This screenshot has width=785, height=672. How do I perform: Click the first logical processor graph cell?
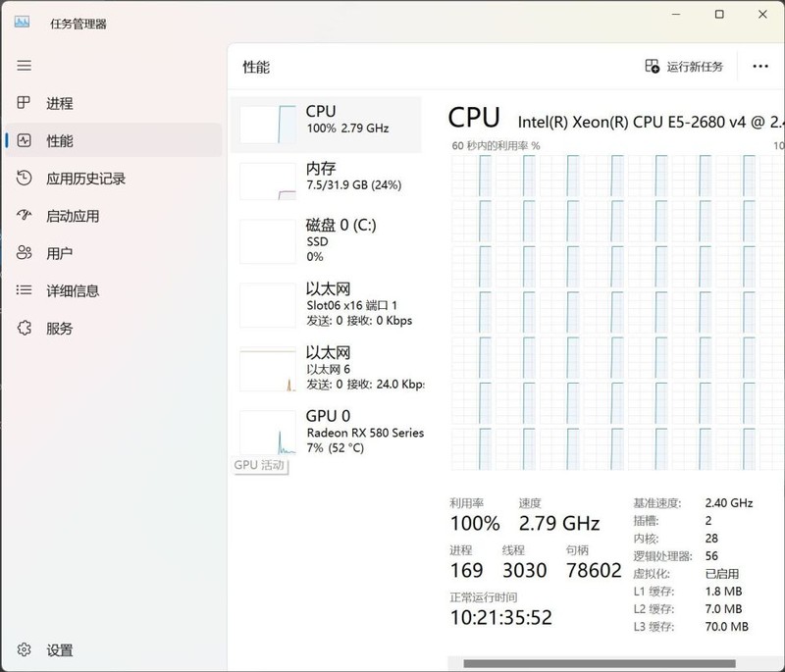[x=471, y=176]
